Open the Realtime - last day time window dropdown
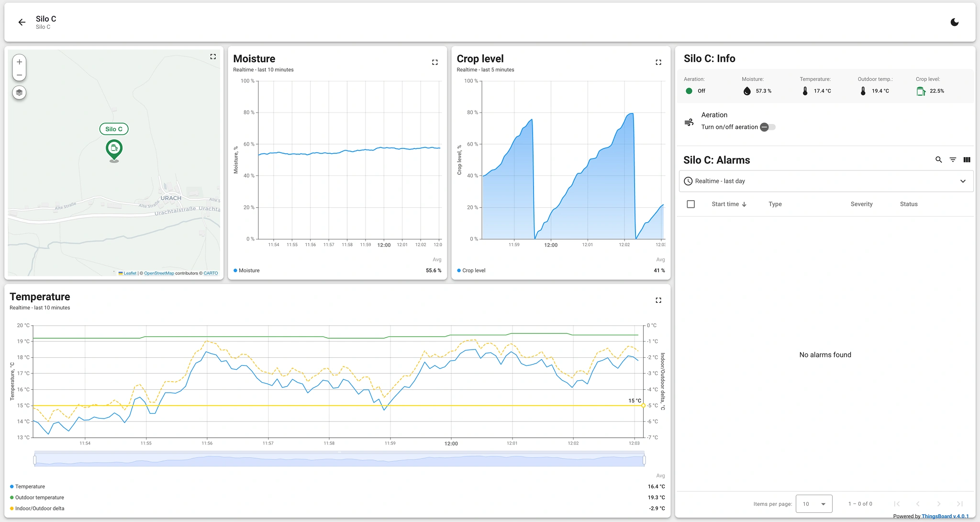This screenshot has height=522, width=980. [x=825, y=181]
